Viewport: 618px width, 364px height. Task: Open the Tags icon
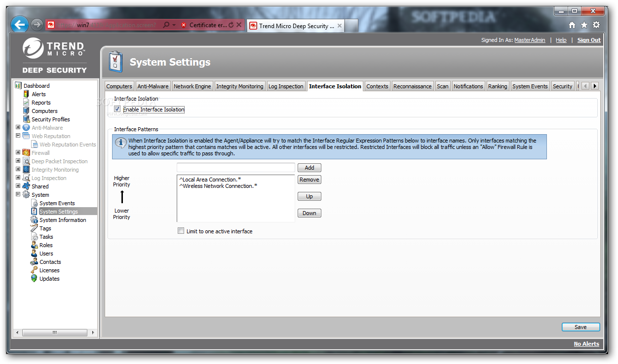coord(34,228)
